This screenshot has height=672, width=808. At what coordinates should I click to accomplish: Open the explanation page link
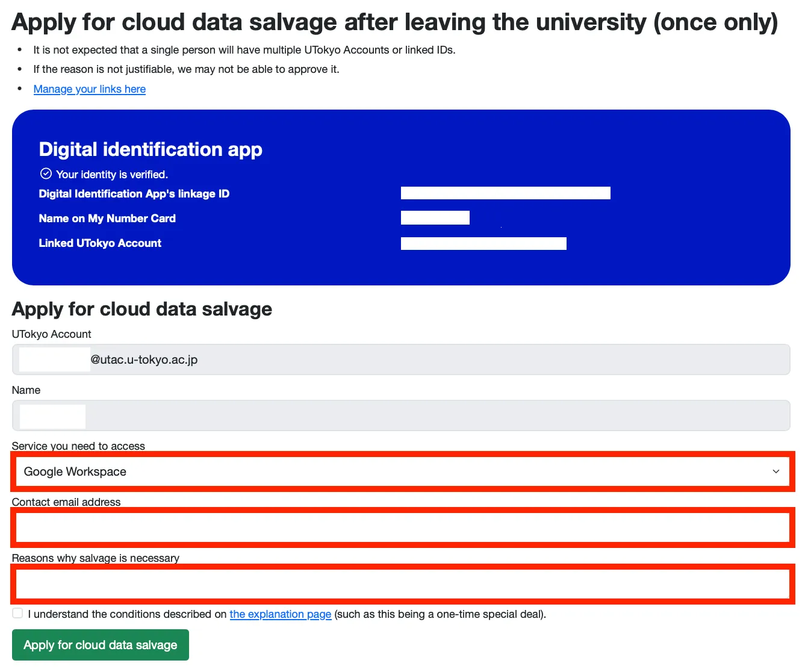281,614
